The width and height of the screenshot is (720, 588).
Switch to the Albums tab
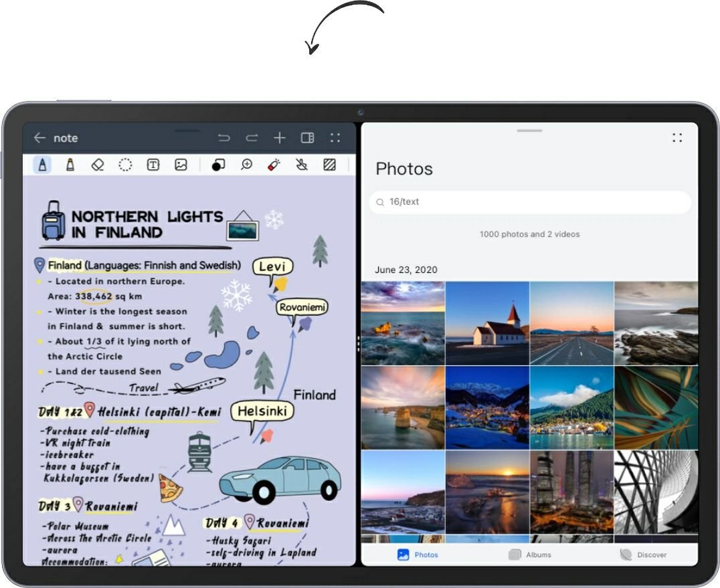[530, 555]
